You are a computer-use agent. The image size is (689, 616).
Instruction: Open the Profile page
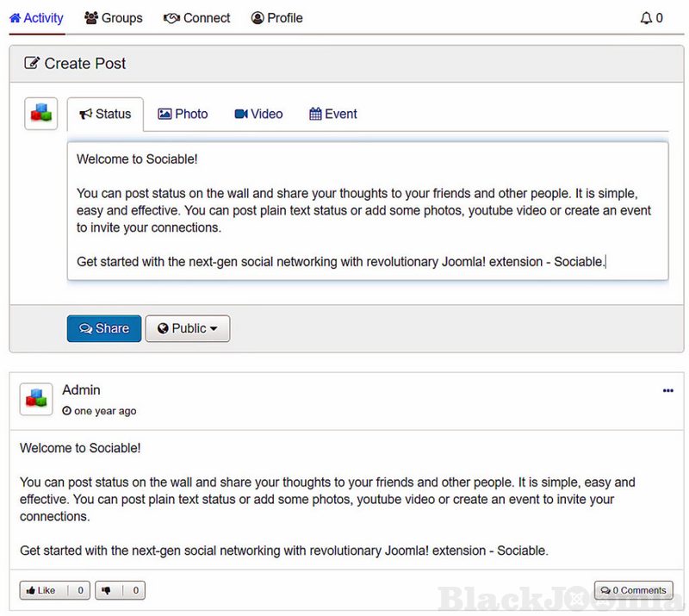[x=276, y=18]
